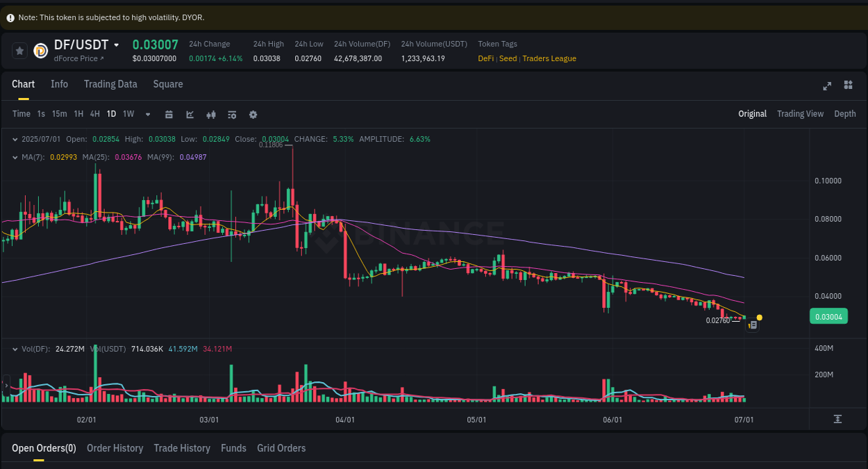Screen dimensions: 868x469
Task: Open the indicator list settings icon
Action: [x=232, y=114]
